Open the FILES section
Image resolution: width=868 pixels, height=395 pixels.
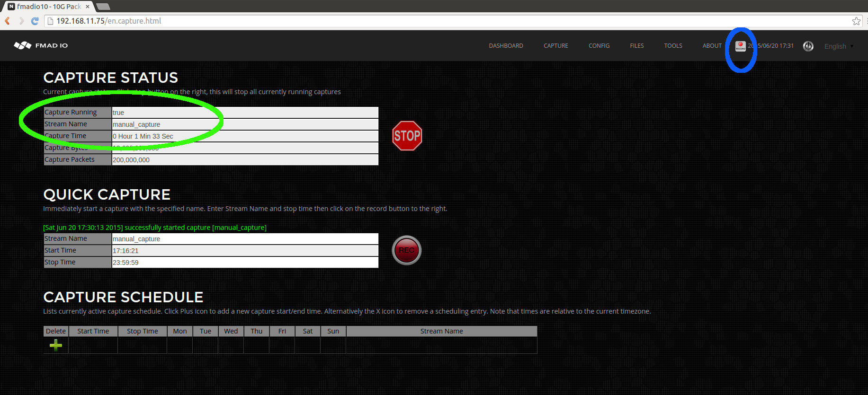pyautogui.click(x=636, y=46)
